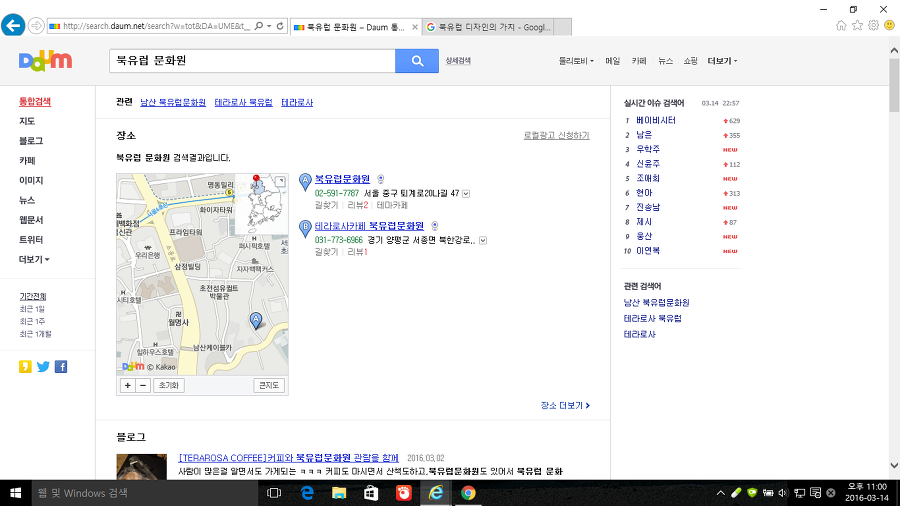900x506 pixels.
Task: Open the 장소 더보기 link
Action: pos(565,406)
